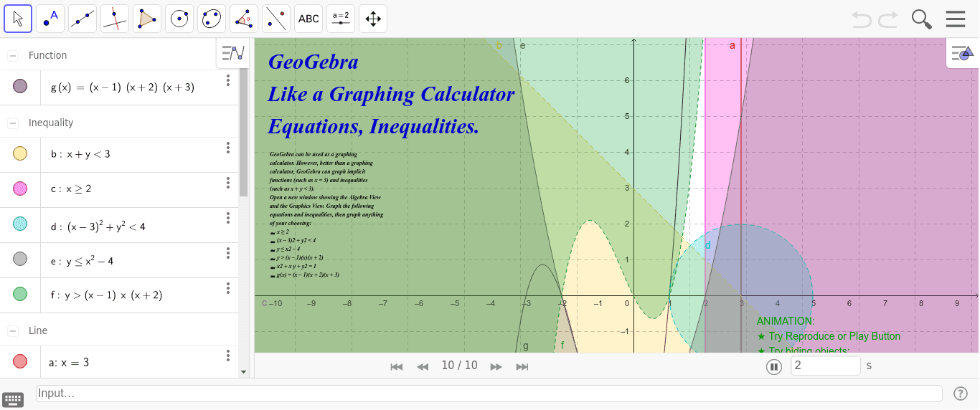Advance one construction step
980x410 pixels.
[496, 366]
